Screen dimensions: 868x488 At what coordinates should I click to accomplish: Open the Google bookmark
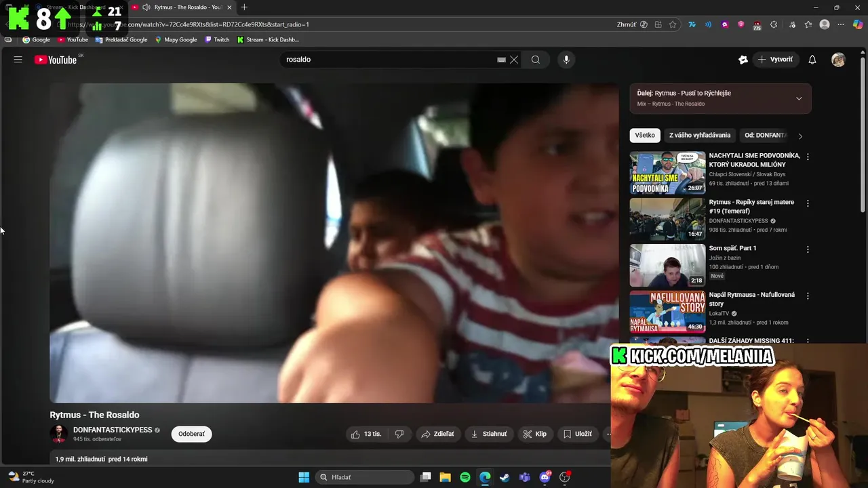(x=36, y=39)
